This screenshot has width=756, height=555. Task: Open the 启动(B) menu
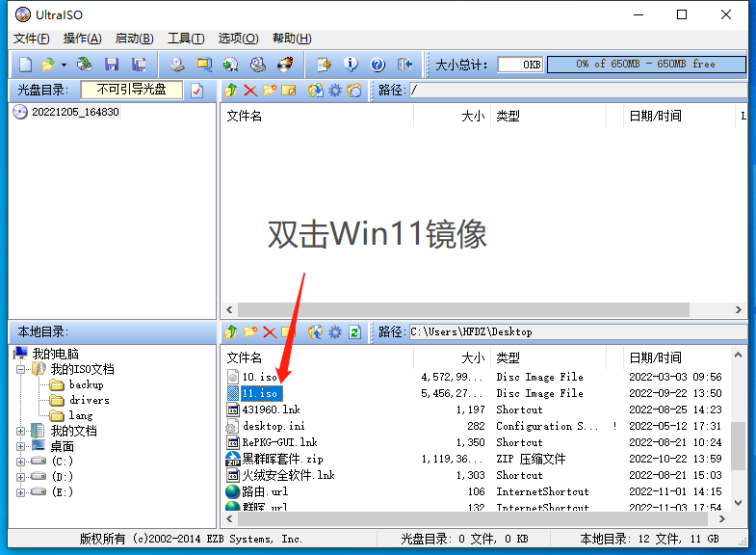[135, 39]
